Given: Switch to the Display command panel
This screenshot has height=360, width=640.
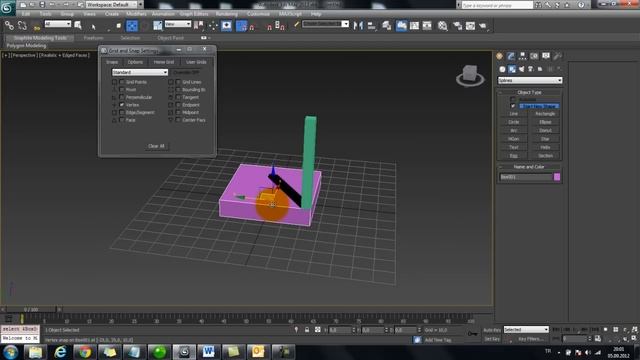Looking at the screenshot, I should point(546,56).
